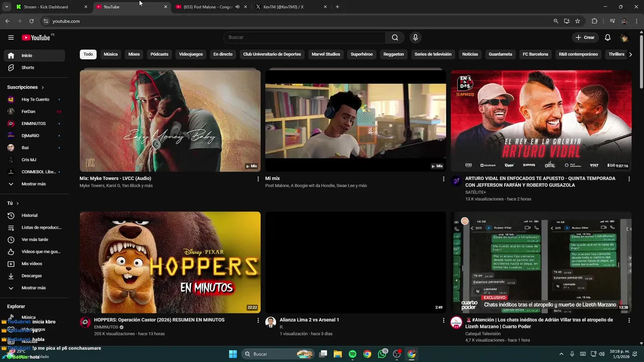This screenshot has width=644, height=362.
Task: Open Spotify from the taskbar
Action: point(352,354)
